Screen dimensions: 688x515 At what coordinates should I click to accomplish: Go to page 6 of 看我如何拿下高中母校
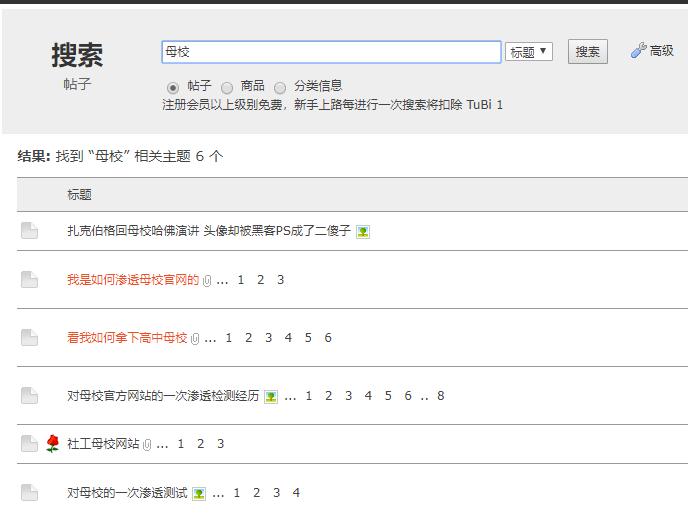pos(328,338)
